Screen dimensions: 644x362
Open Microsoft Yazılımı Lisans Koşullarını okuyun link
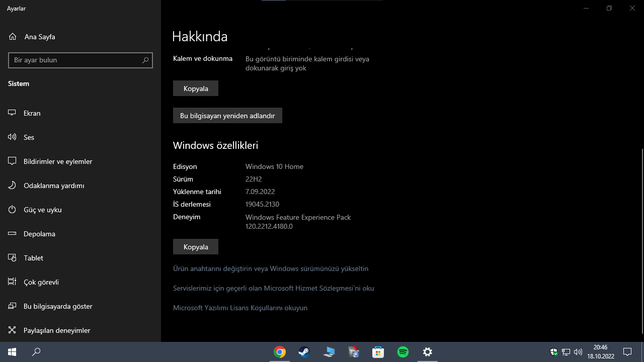click(240, 308)
